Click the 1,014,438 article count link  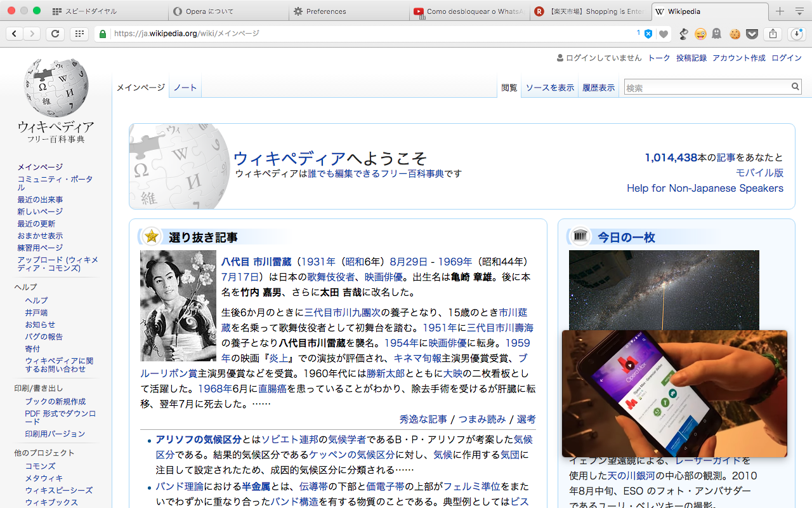click(x=671, y=157)
